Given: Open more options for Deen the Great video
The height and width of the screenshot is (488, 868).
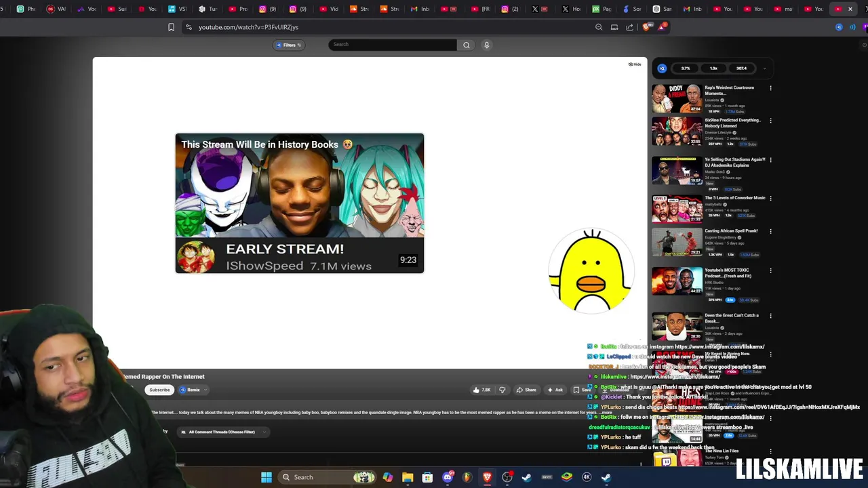Looking at the screenshot, I should (770, 316).
